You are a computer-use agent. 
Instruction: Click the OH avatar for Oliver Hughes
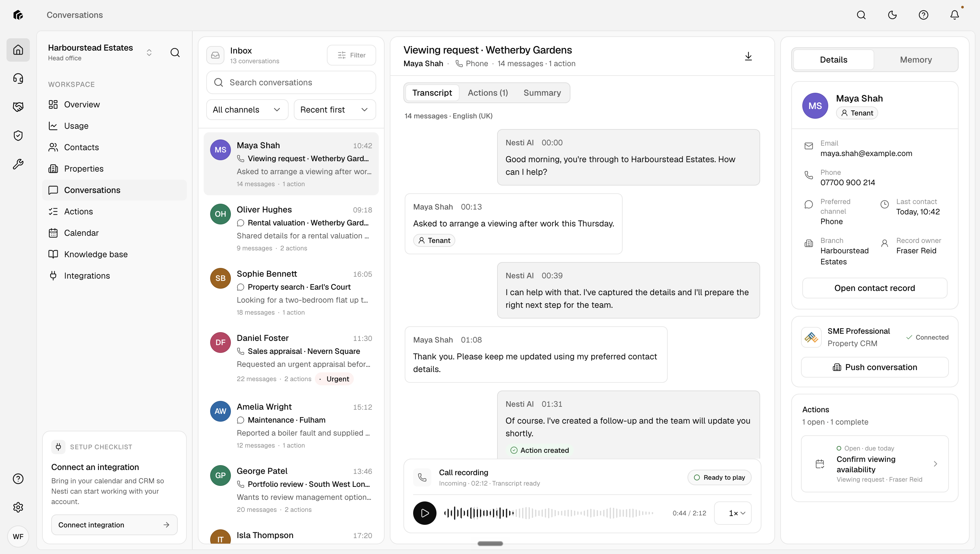click(x=220, y=214)
